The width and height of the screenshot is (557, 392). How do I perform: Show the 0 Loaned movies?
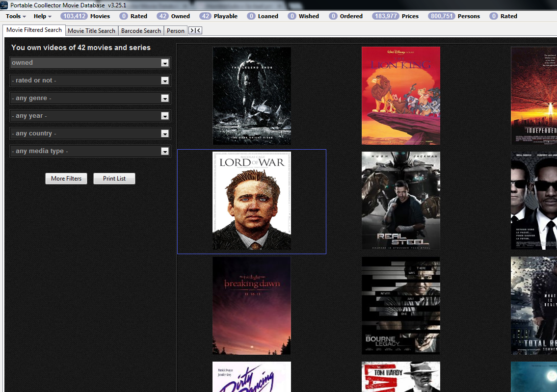pos(263,16)
